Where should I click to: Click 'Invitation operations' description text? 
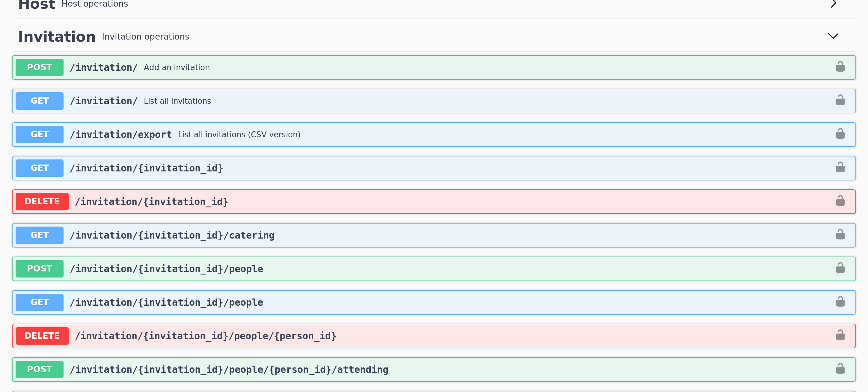(146, 36)
